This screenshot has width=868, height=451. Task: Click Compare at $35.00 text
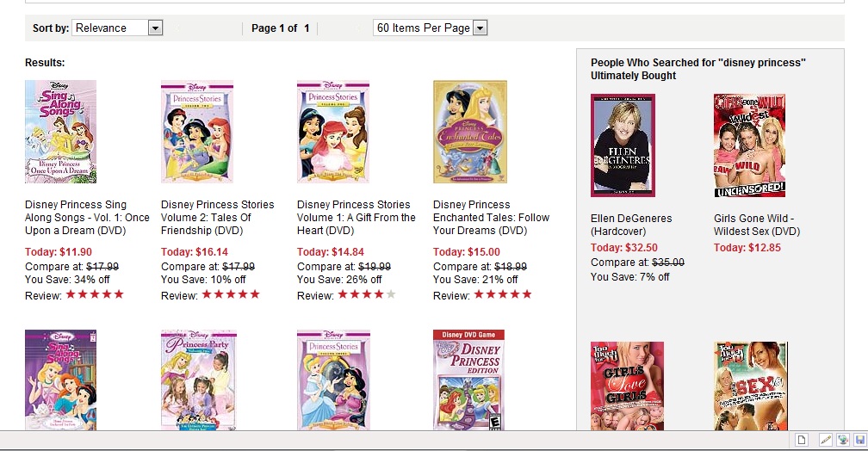click(x=638, y=263)
